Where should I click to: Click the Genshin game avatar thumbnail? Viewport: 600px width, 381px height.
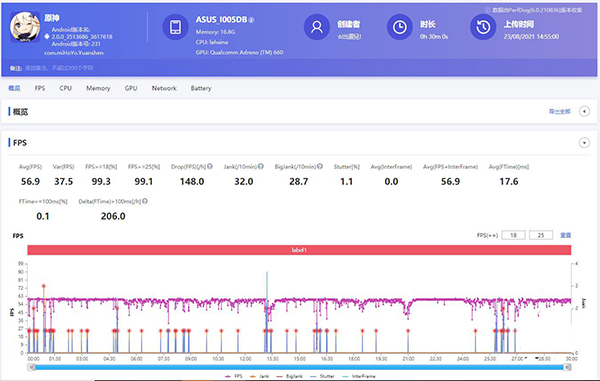pos(25,27)
